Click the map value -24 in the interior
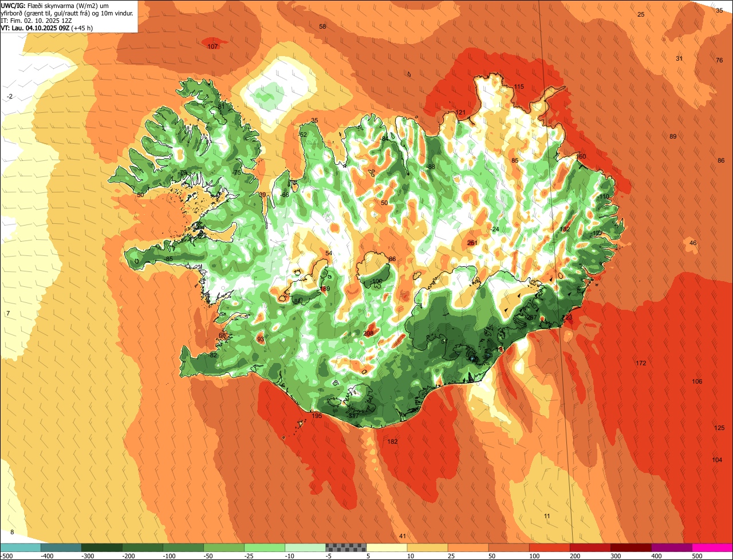 [495, 229]
